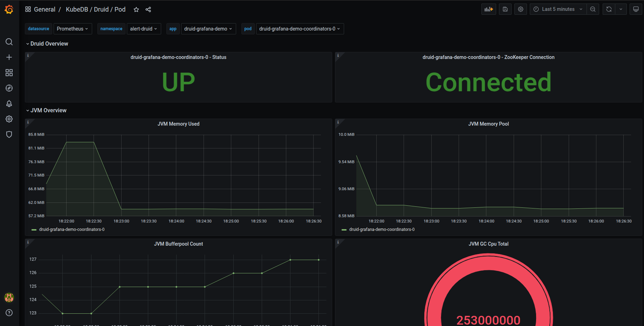Collapse the Druid Overview row
644x326 pixels.
click(47, 44)
